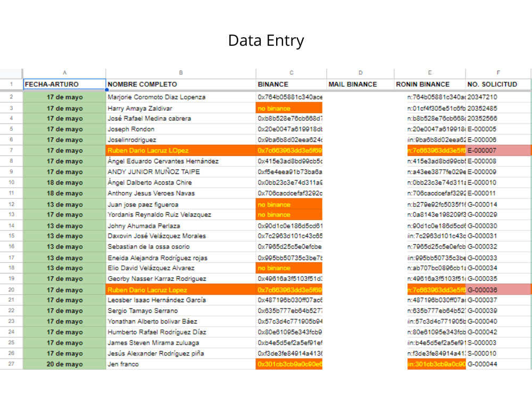Select row number 2 header

tap(11, 97)
